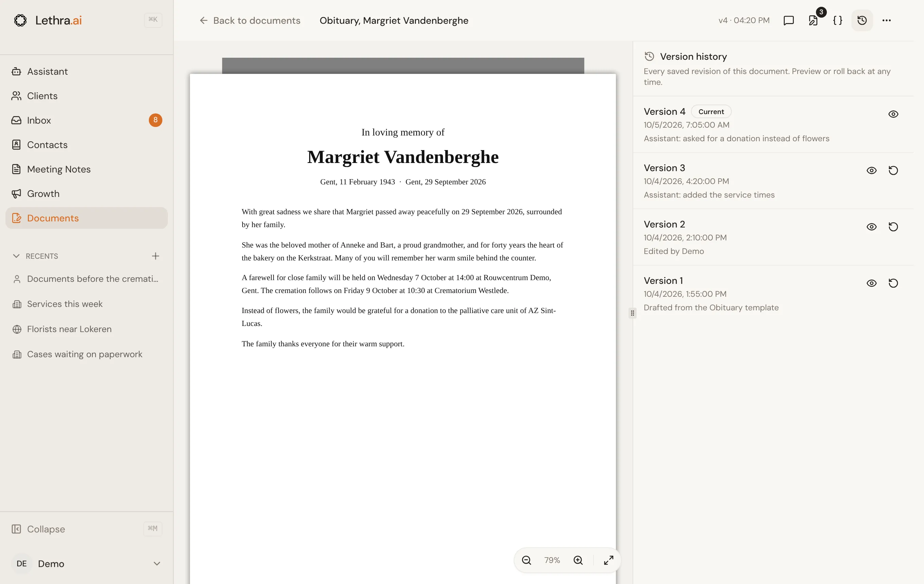Open the Documents section
The height and width of the screenshot is (584, 924).
click(86, 218)
